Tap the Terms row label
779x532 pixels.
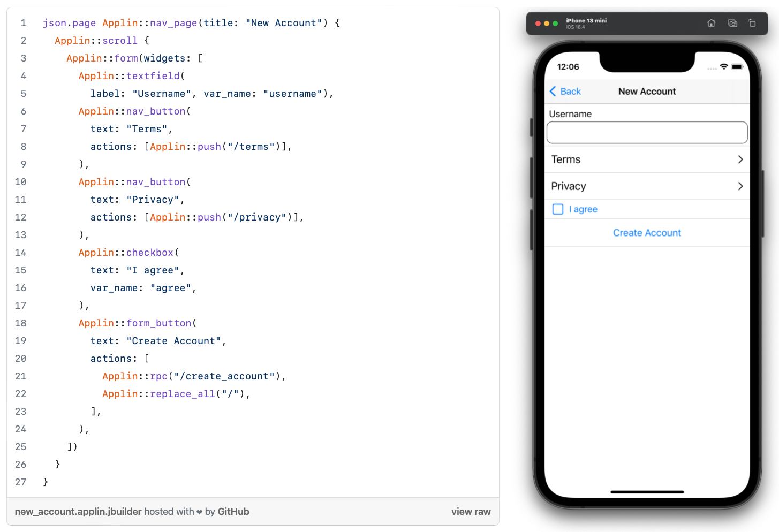[x=566, y=159]
